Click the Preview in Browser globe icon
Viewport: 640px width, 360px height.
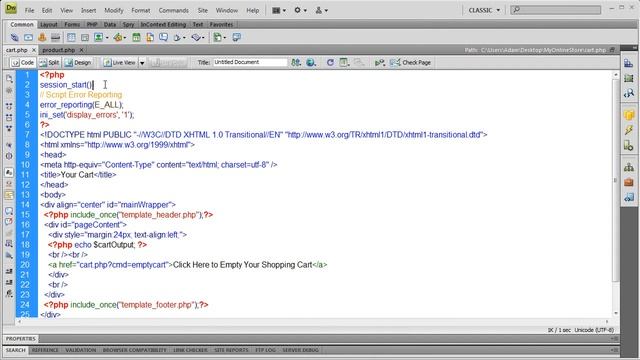click(x=311, y=62)
